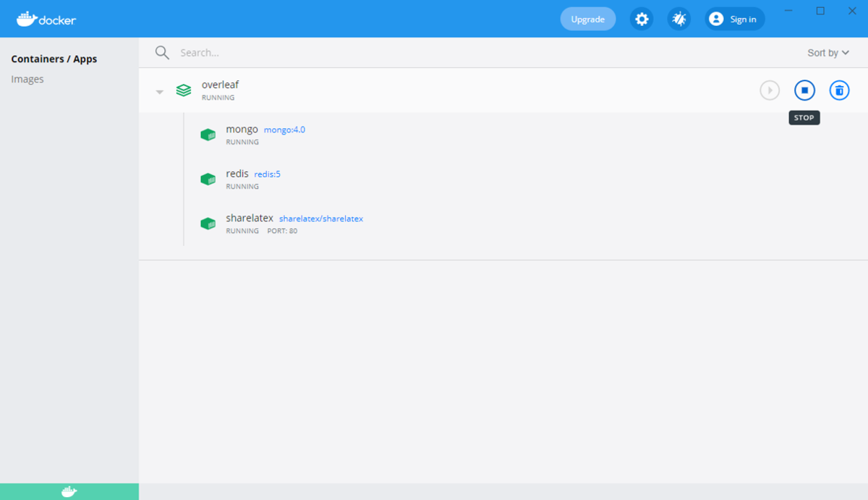
Task: Delete the overleaf app with trash icon
Action: click(839, 90)
